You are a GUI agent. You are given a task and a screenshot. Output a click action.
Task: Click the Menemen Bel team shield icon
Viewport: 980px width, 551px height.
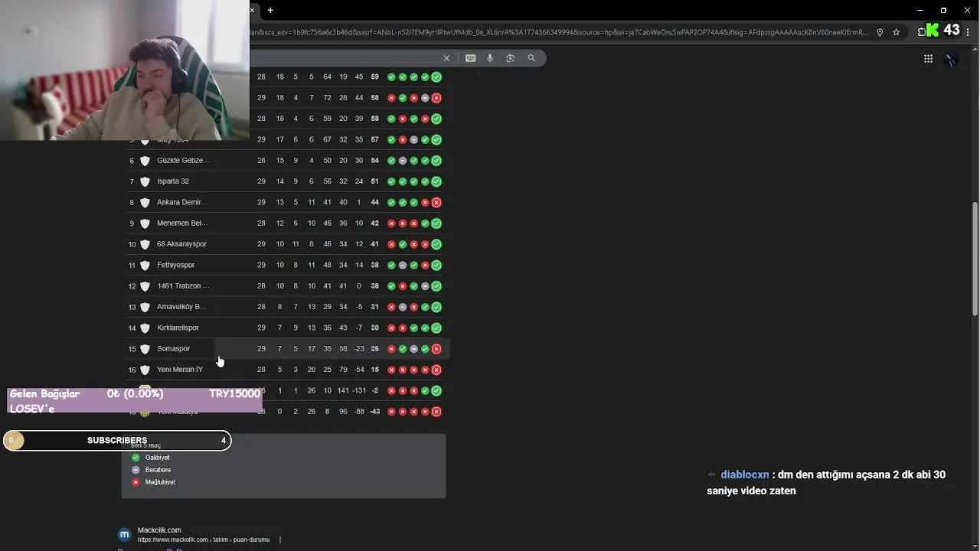(145, 223)
